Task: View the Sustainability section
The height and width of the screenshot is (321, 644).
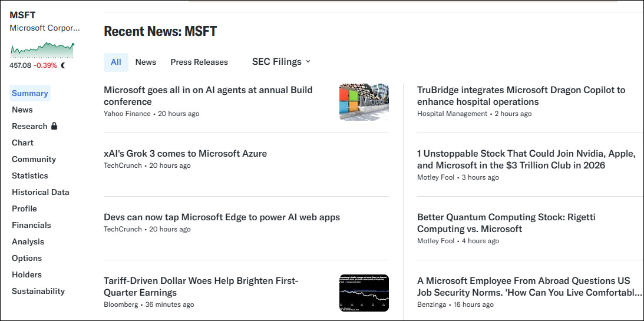Action: pos(38,291)
